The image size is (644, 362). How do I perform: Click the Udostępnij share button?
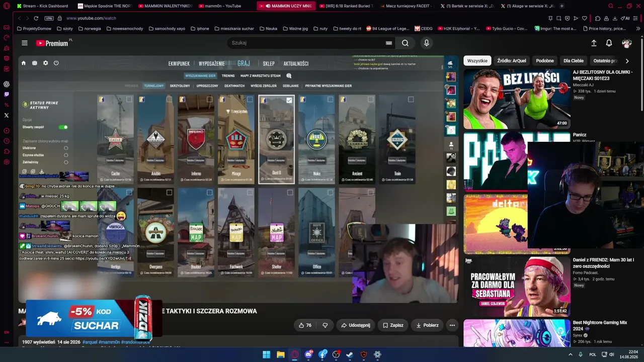(x=356, y=325)
